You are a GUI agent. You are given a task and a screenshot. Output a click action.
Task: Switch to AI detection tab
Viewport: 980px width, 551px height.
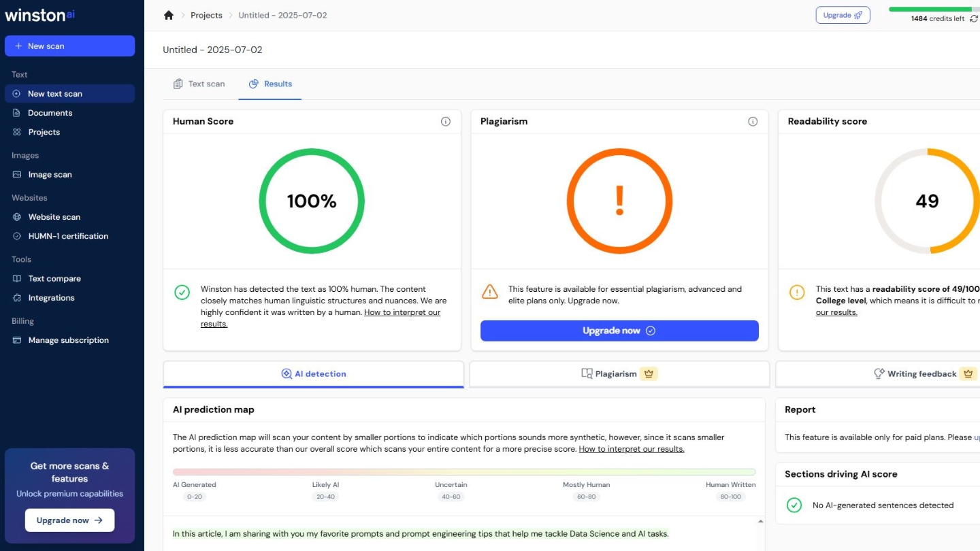pos(314,373)
